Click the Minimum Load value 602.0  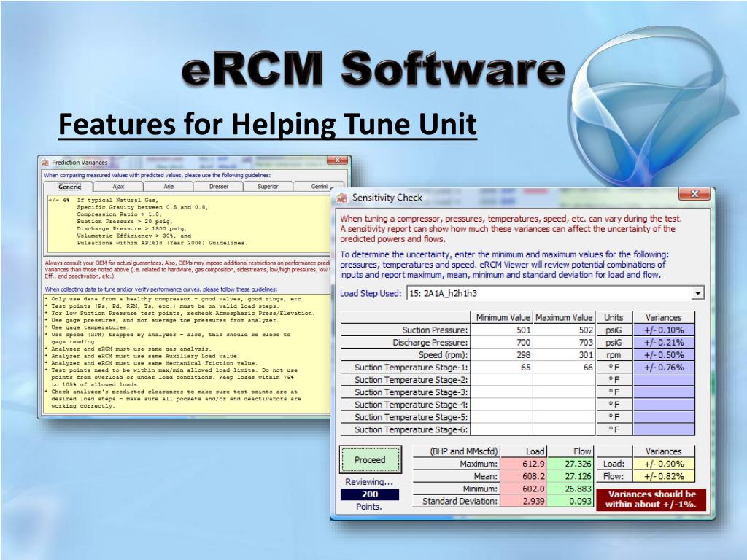pyautogui.click(x=524, y=489)
